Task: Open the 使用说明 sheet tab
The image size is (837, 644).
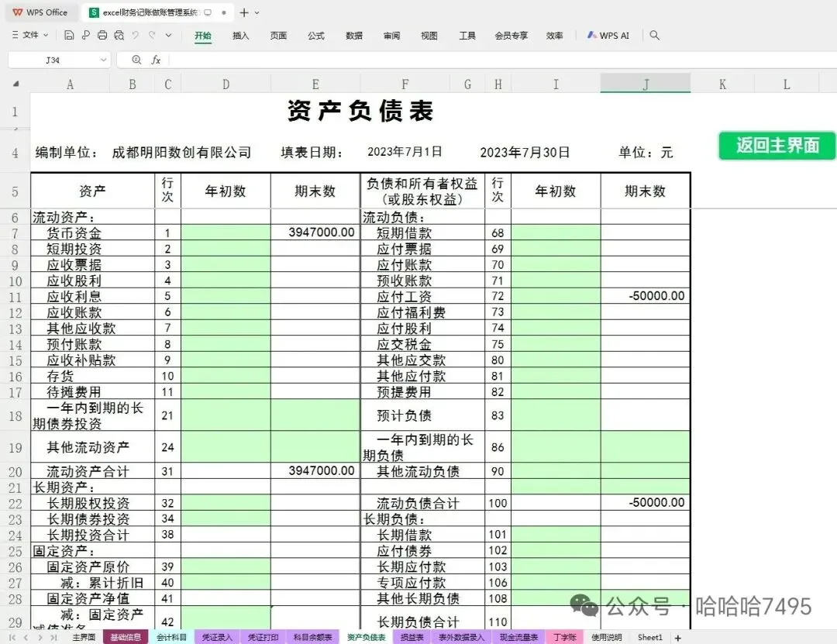Action: click(x=606, y=638)
